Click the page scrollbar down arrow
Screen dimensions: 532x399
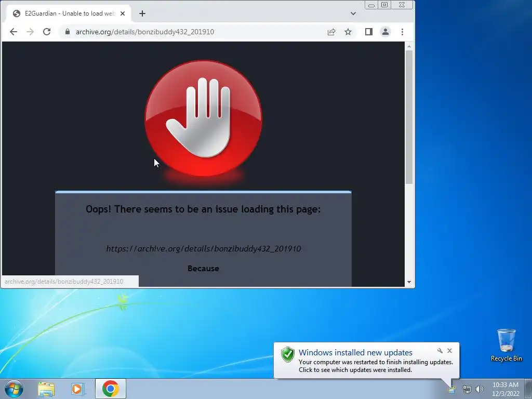click(x=409, y=282)
